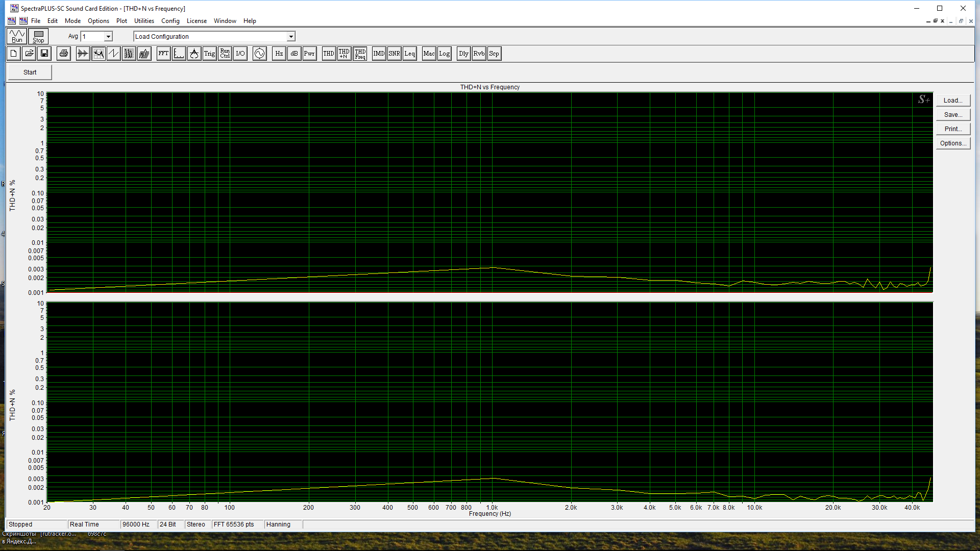
Task: Click the Save... button beside the plot
Action: 953,115
